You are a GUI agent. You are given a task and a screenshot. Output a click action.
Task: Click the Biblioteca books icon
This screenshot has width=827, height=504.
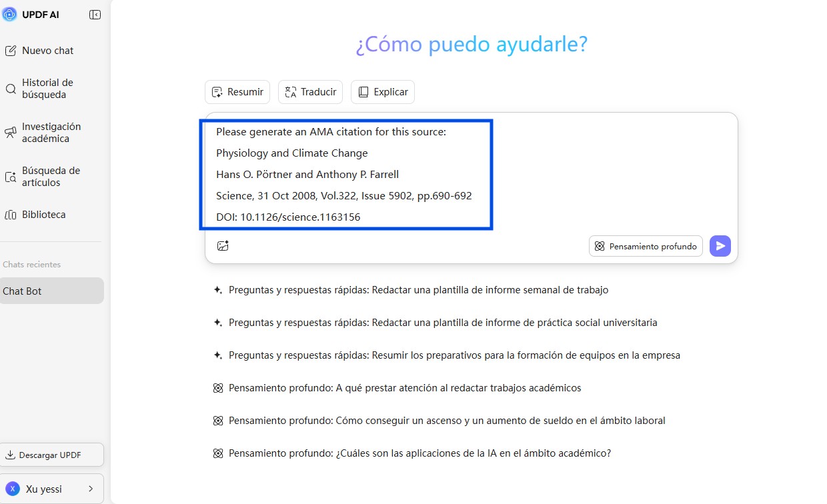(11, 215)
